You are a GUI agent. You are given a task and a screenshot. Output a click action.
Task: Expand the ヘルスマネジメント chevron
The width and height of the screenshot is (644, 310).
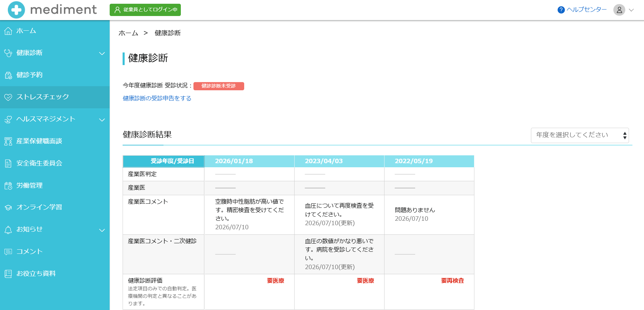click(x=102, y=120)
